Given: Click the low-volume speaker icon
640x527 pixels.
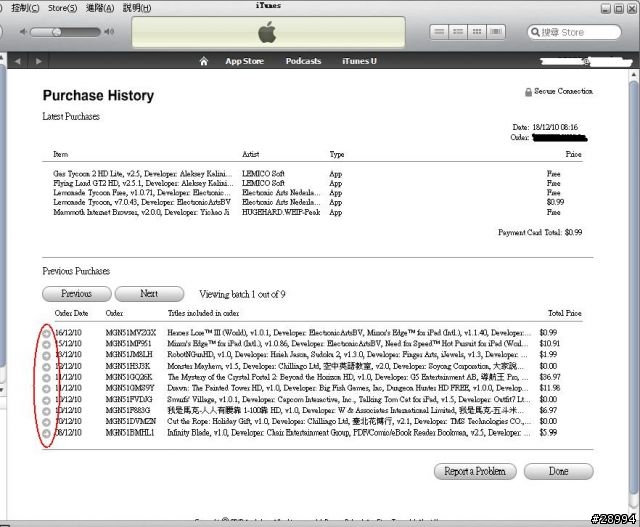Looking at the screenshot, I should pos(23,32).
